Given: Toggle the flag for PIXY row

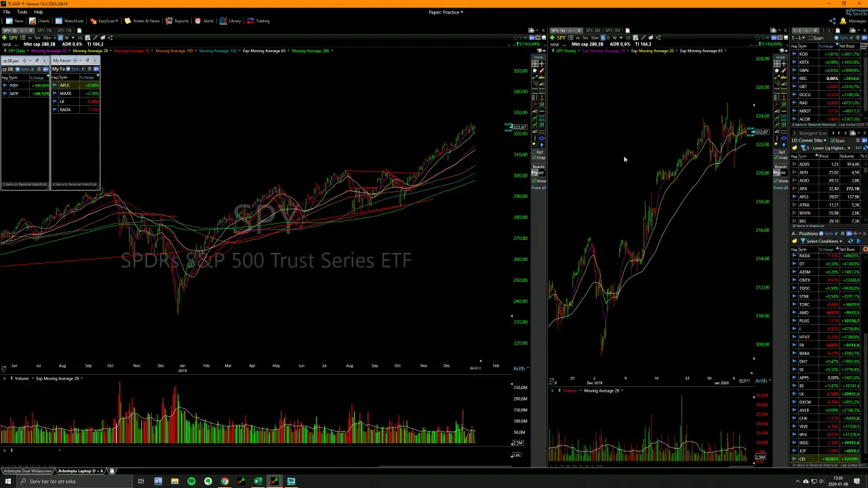Looking at the screenshot, I should [x=5, y=85].
